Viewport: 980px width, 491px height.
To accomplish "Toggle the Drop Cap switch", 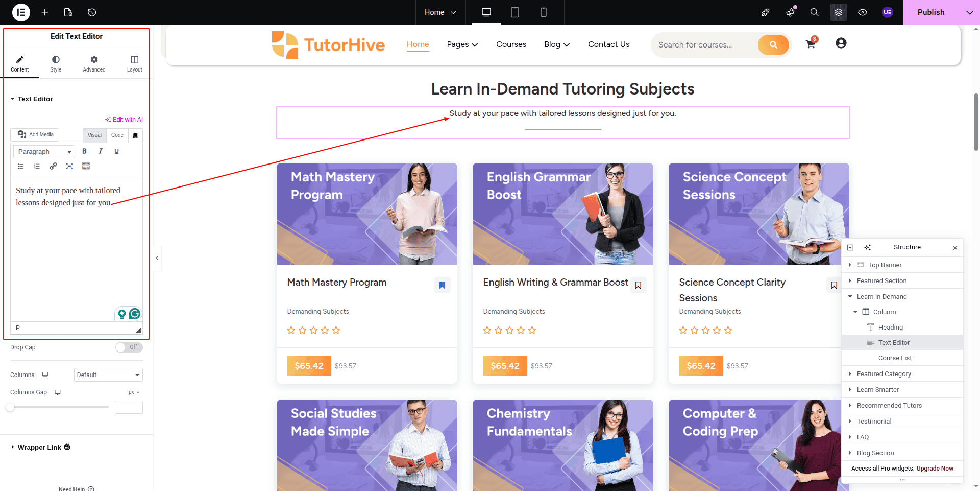I will 129,347.
